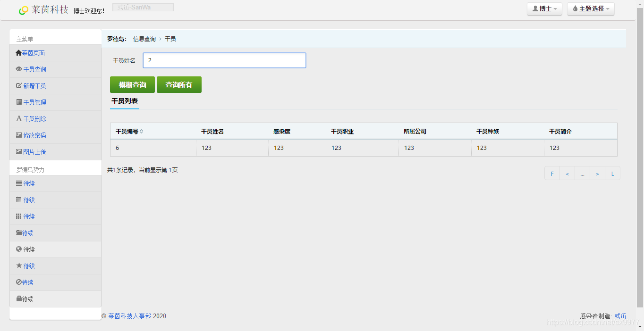This screenshot has width=644, height=331.
Task: Go to next page with > button
Action: click(597, 174)
